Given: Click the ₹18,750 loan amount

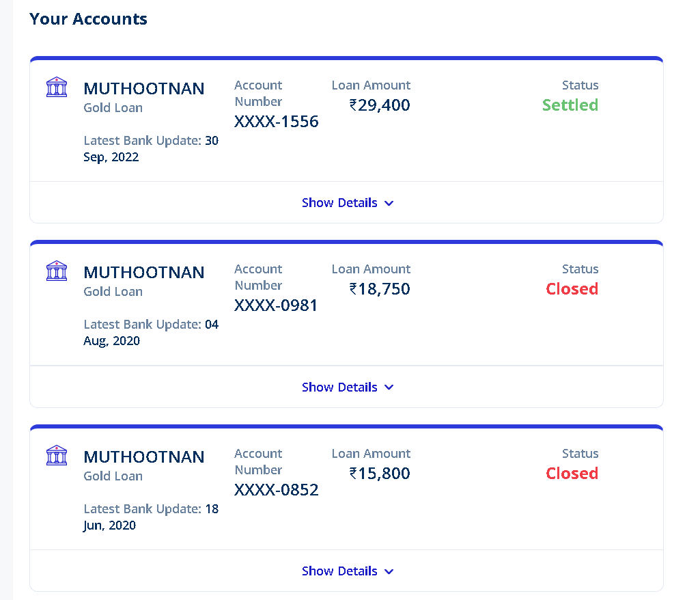Looking at the screenshot, I should pos(380,289).
